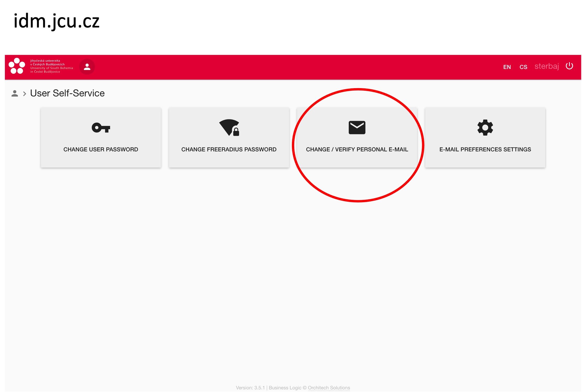Open the sterbaj username menu
582x392 pixels.
[546, 66]
